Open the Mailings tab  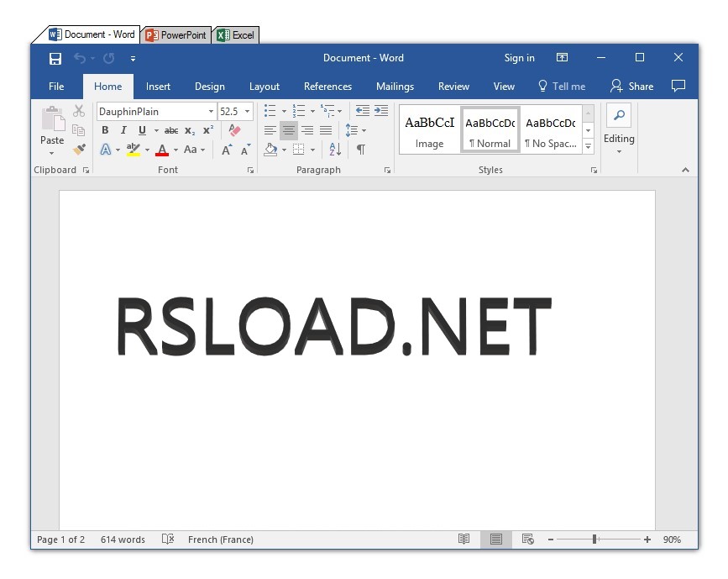[395, 87]
